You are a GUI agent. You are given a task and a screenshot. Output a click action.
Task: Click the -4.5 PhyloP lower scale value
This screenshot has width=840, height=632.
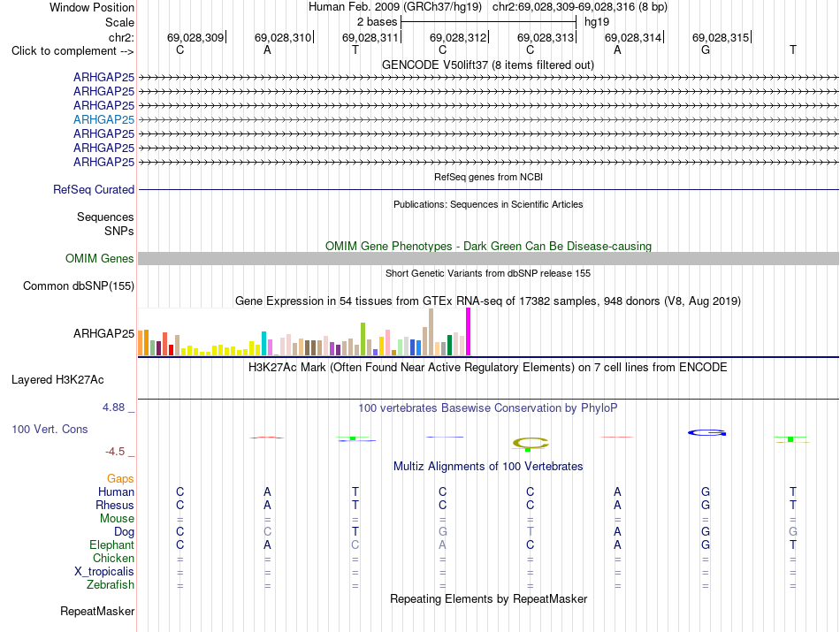pyautogui.click(x=115, y=452)
